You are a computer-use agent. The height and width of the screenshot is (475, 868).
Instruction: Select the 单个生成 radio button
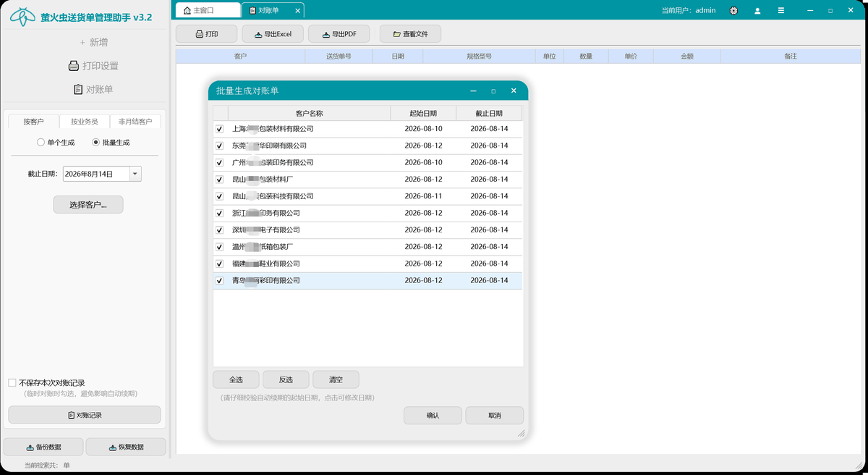pyautogui.click(x=56, y=143)
